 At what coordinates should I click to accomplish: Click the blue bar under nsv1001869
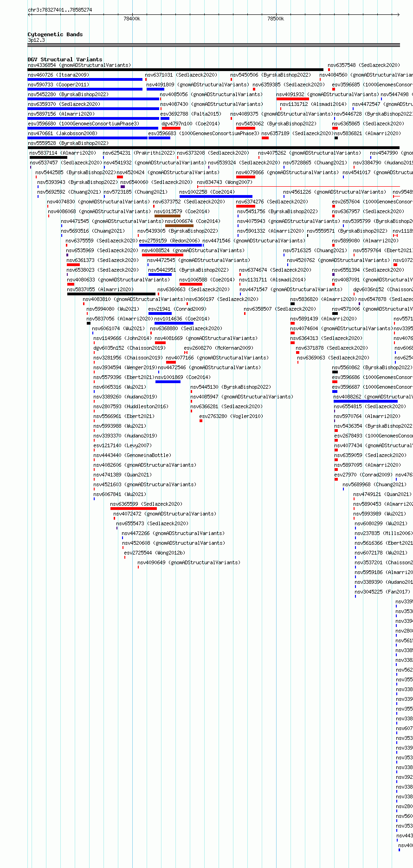coord(168,382)
